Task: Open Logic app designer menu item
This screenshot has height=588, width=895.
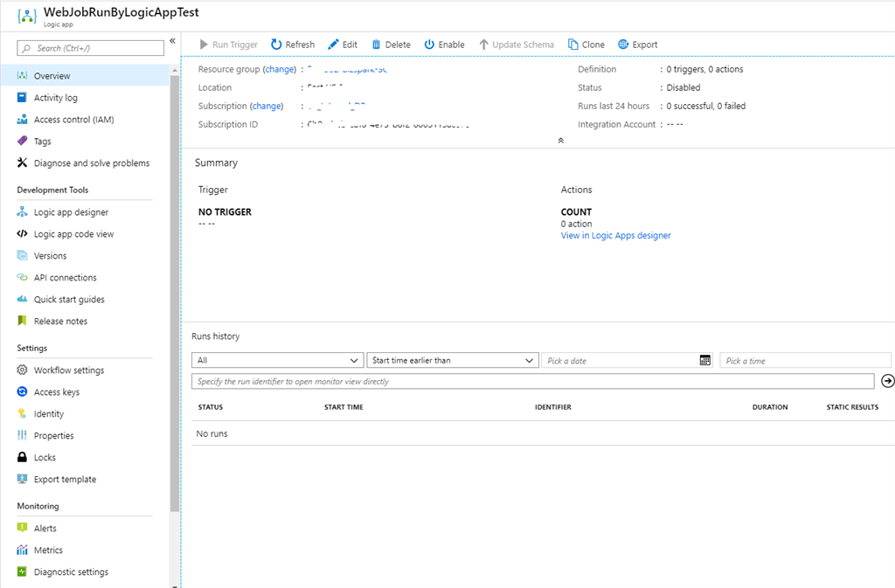Action: [71, 212]
